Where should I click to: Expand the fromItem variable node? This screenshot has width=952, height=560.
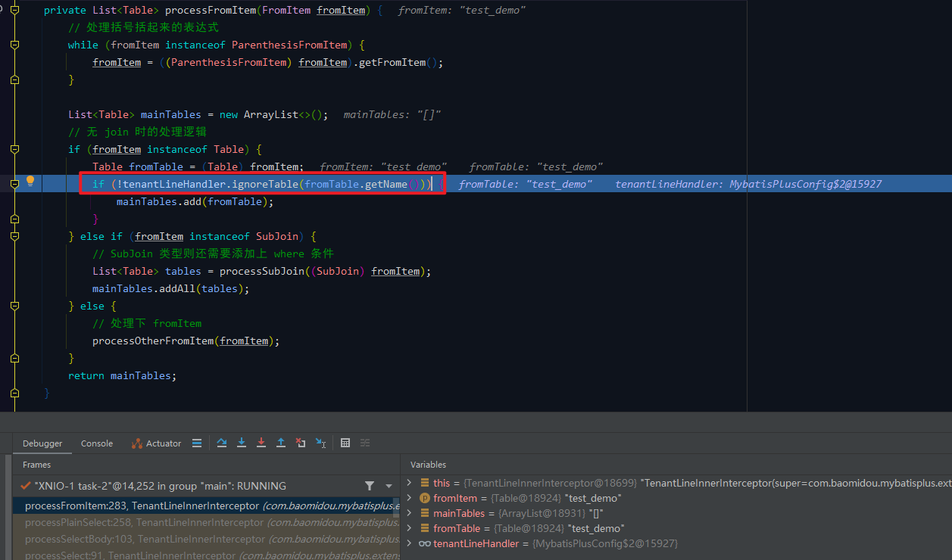[410, 498]
